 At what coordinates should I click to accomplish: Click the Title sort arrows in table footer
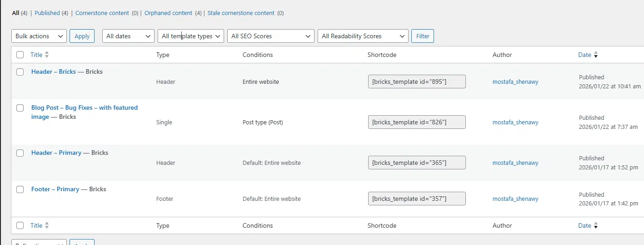click(47, 225)
